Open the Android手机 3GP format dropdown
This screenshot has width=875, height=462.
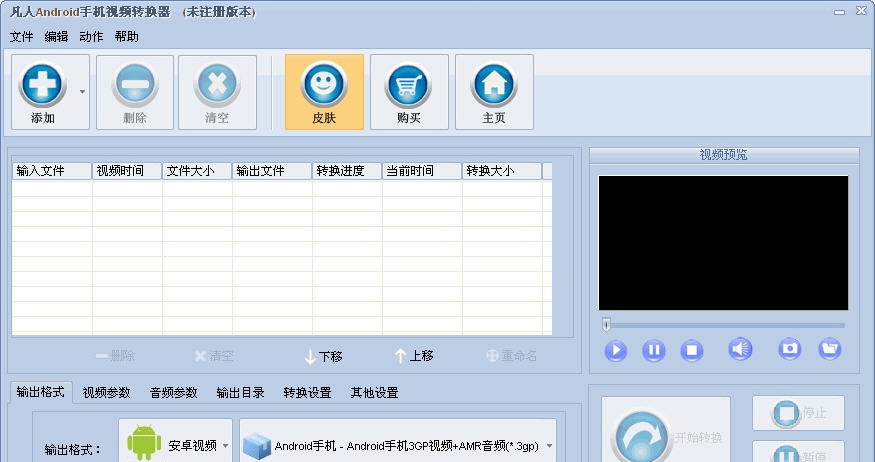point(398,441)
